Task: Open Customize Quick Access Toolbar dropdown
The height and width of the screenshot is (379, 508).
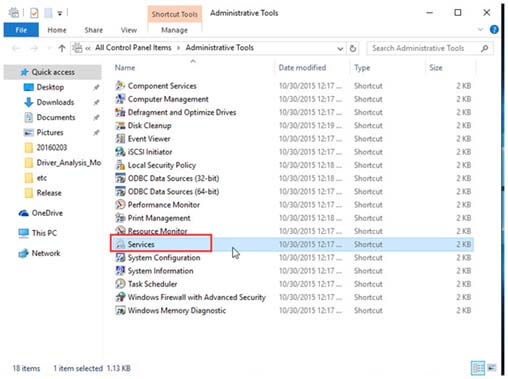Action: pyautogui.click(x=60, y=13)
